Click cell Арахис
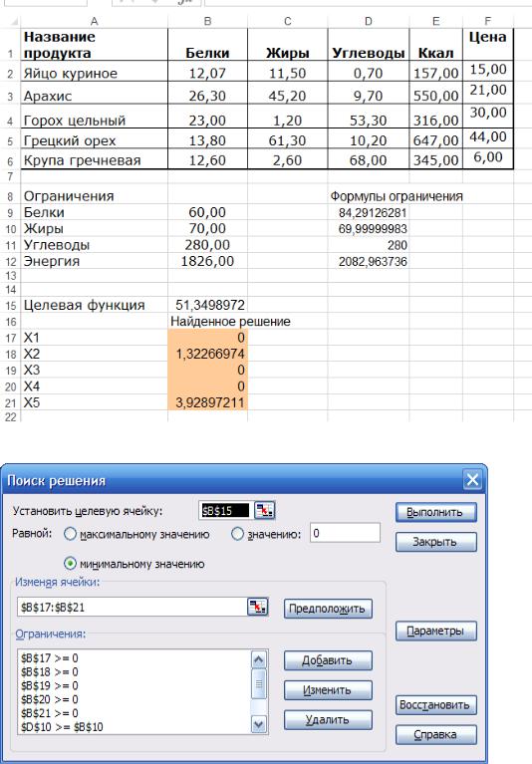Image resolution: width=532 pixels, height=764 pixels. tap(94, 93)
